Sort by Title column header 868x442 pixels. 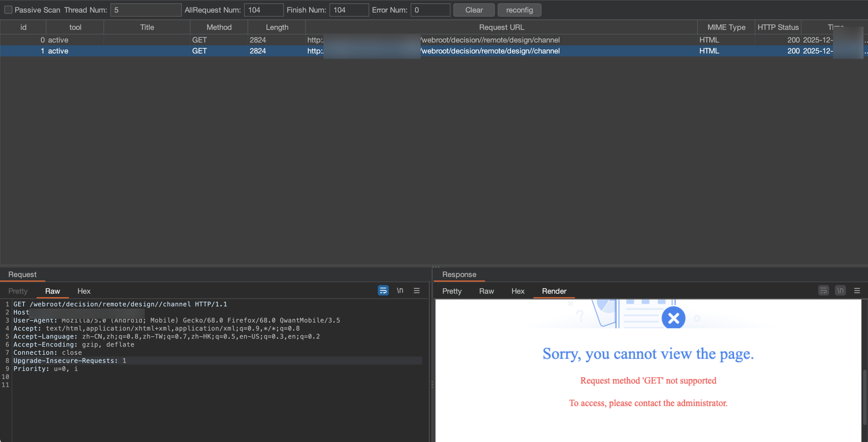147,27
